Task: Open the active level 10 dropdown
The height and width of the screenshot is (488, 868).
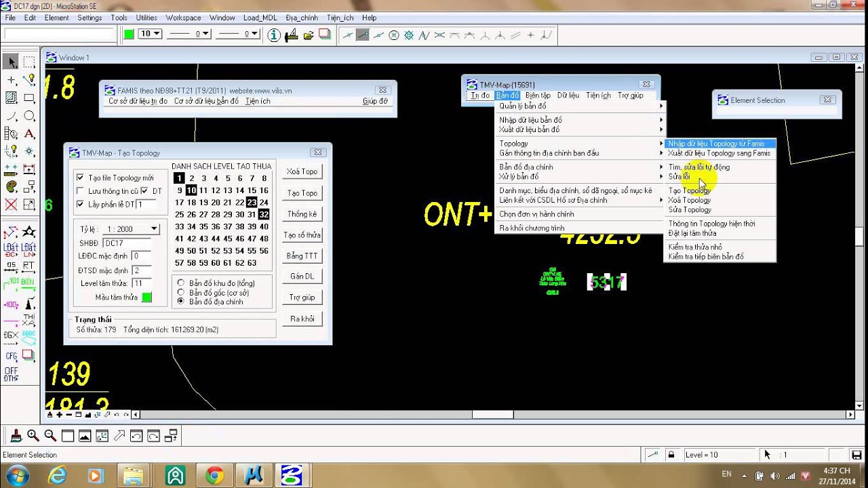Action: (x=150, y=34)
